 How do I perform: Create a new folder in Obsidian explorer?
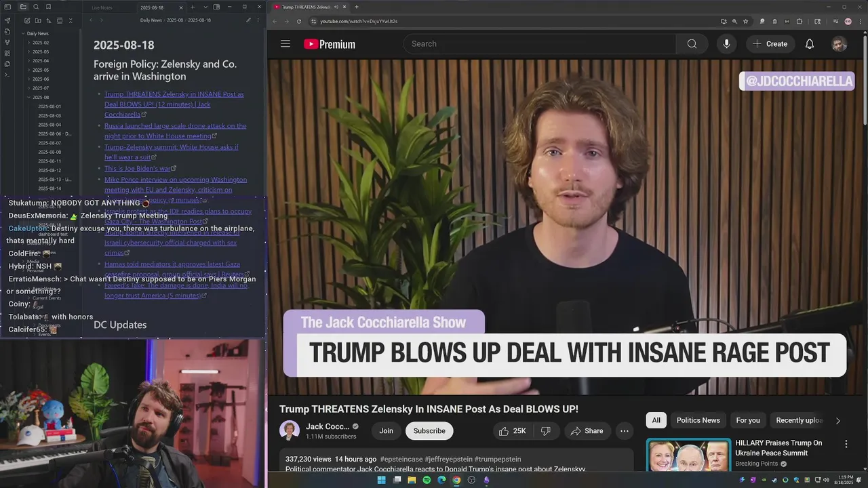coord(38,20)
